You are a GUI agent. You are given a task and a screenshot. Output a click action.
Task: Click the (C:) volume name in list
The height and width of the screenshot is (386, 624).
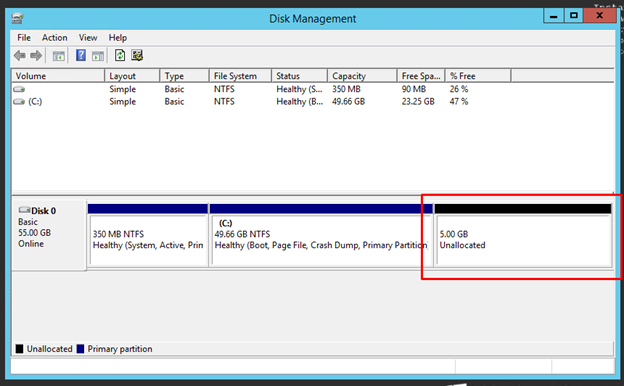(x=35, y=101)
